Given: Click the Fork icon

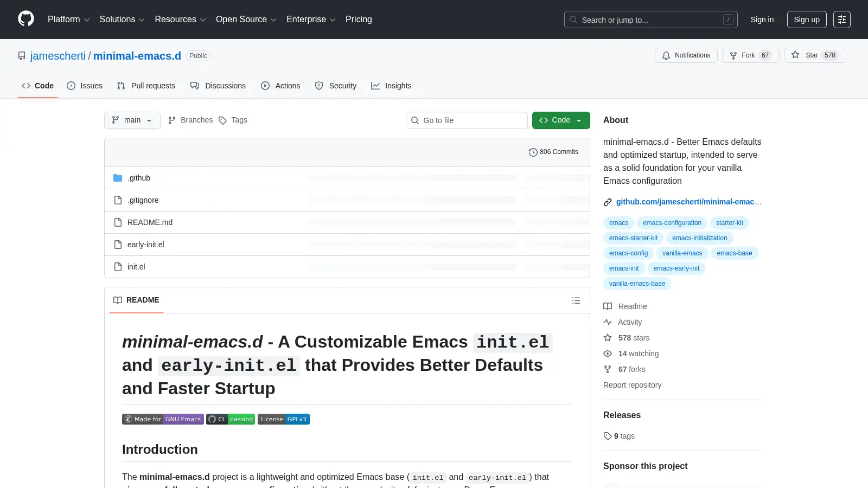Looking at the screenshot, I should 733,55.
